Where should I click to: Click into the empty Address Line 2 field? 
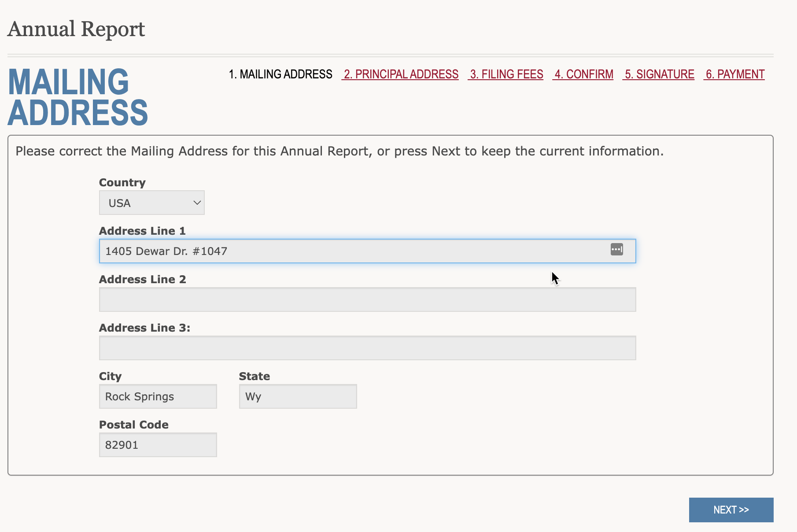(367, 300)
